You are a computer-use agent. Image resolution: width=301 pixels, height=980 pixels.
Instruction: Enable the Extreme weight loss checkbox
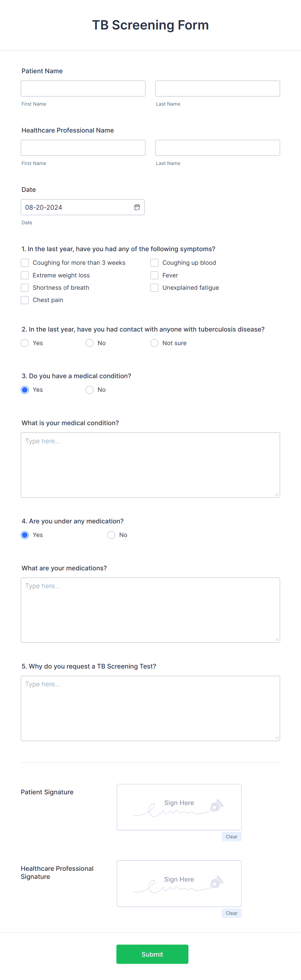25,275
